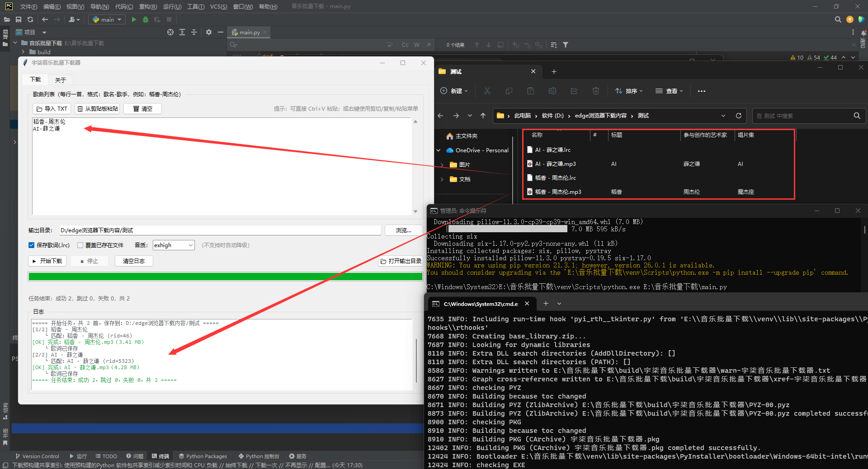Open the 重构(R) menu
Image resolution: width=868 pixels, height=469 pixels.
pos(148,6)
